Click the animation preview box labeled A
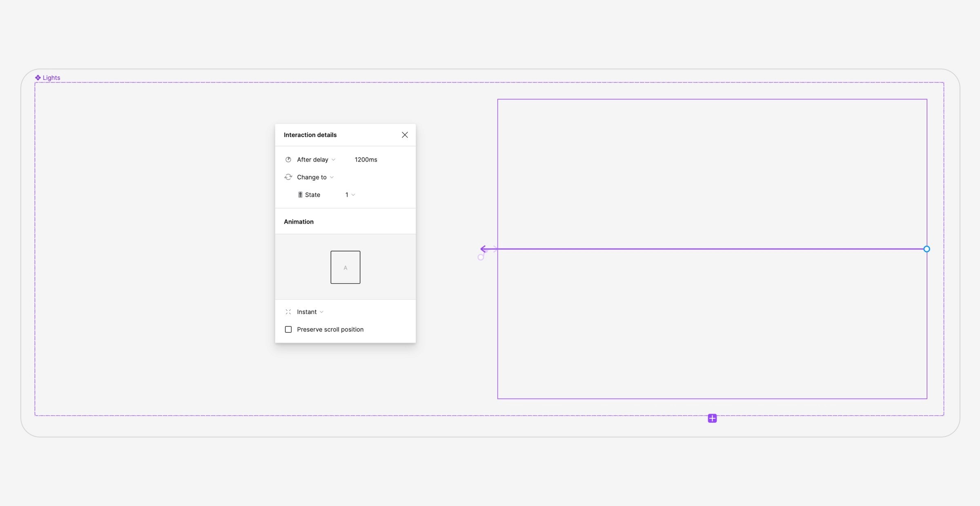 pos(345,267)
